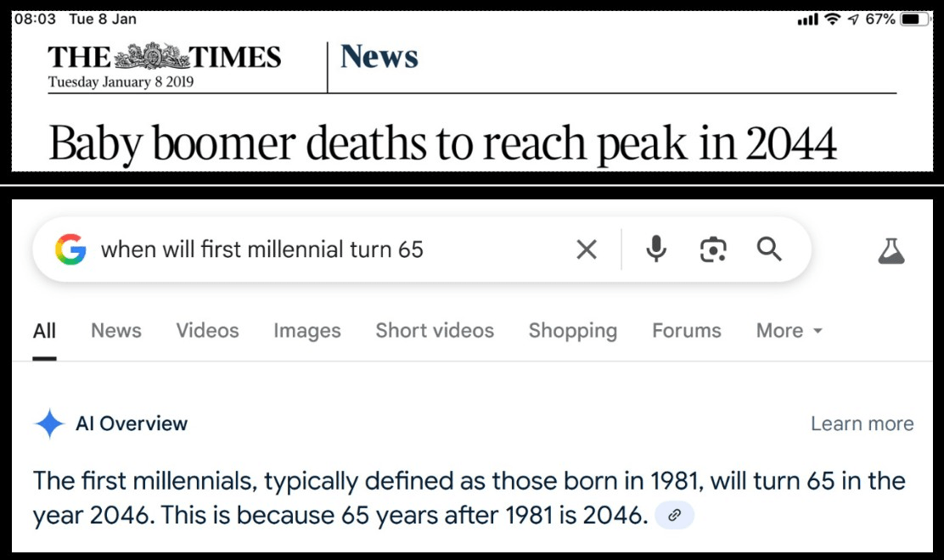Switch to the Videos results tab
Image resolution: width=944 pixels, height=560 pixels.
(207, 331)
